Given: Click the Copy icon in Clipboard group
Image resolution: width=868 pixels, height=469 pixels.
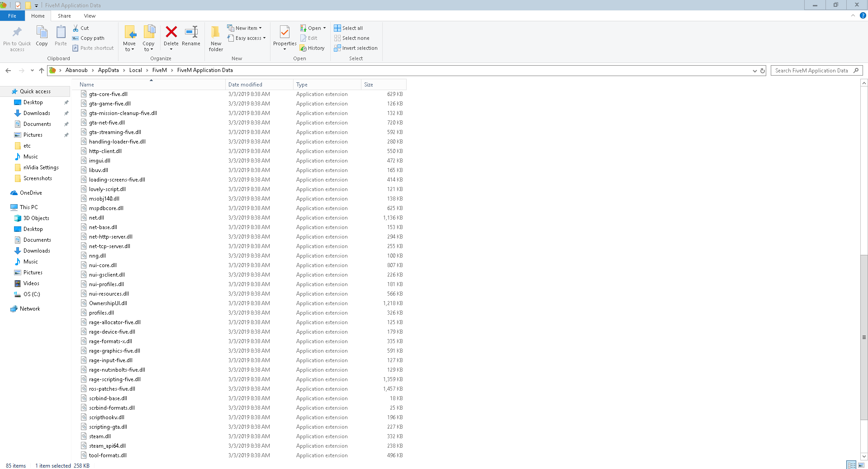Looking at the screenshot, I should tap(42, 33).
